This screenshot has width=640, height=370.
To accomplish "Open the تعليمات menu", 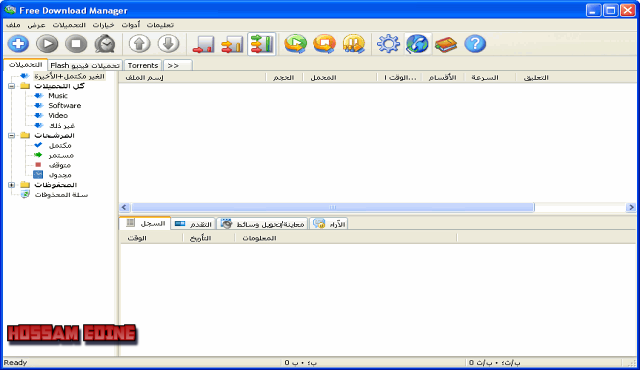I will [x=160, y=25].
